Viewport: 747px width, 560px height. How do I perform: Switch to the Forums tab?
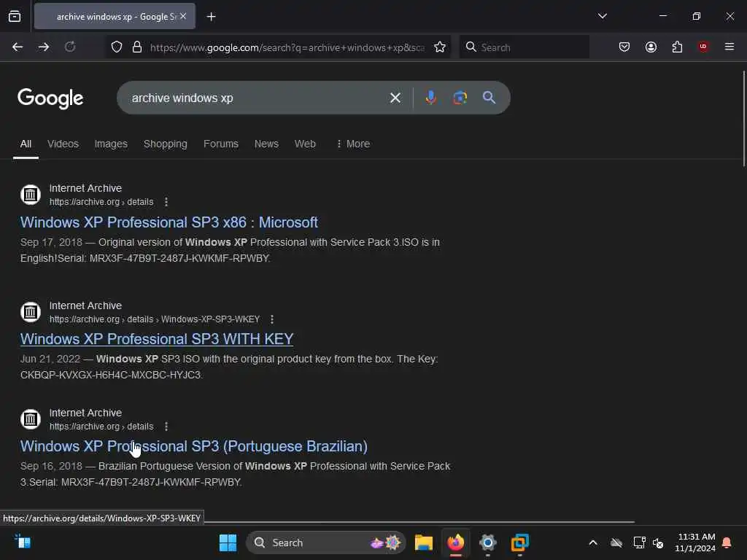point(221,144)
